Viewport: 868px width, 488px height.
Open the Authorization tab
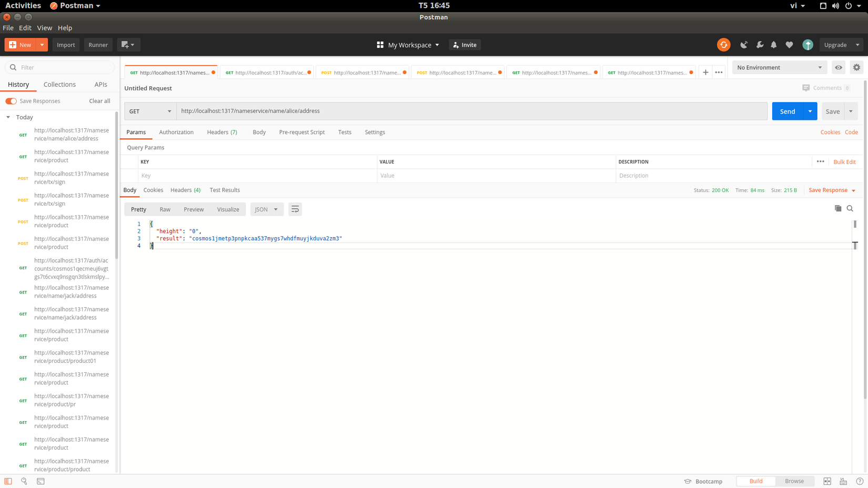pyautogui.click(x=176, y=132)
